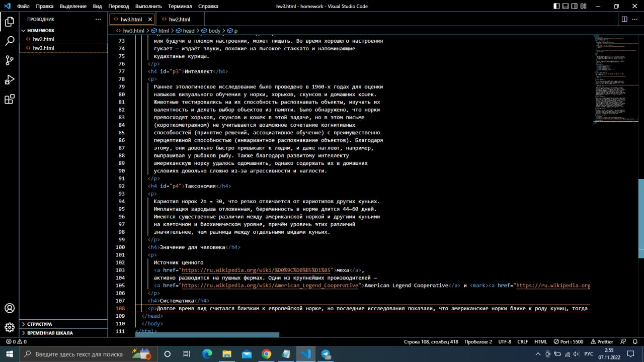The height and width of the screenshot is (362, 644).
Task: Switch to the hw2.html editor tab
Action: pyautogui.click(x=180, y=19)
